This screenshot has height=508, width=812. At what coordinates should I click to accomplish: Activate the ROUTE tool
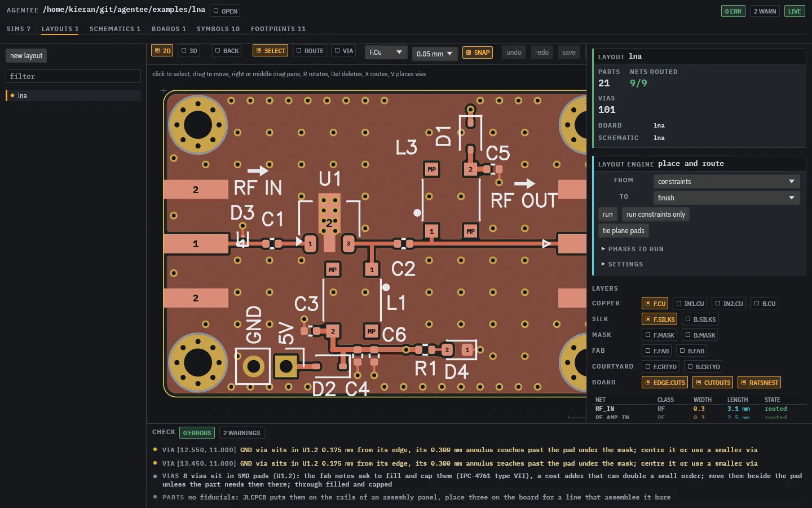coord(310,51)
